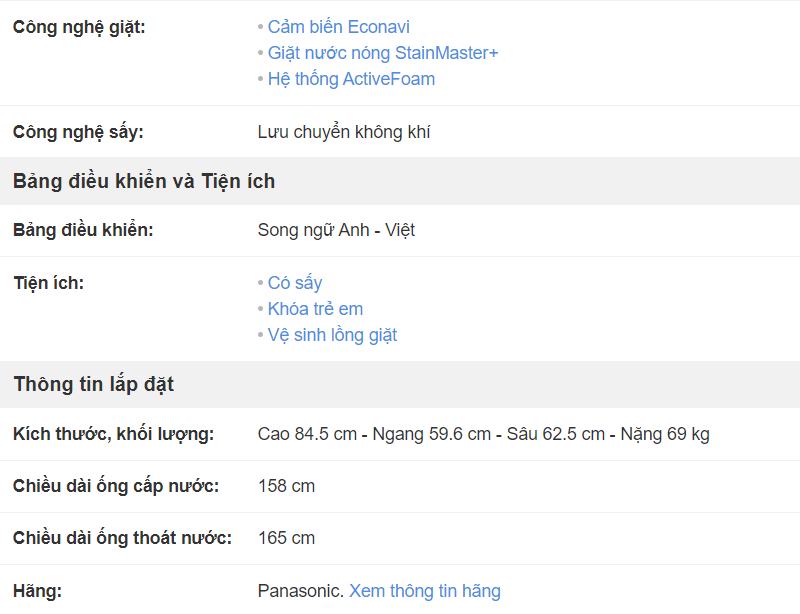Click the 158 cm water inlet length value

click(286, 486)
